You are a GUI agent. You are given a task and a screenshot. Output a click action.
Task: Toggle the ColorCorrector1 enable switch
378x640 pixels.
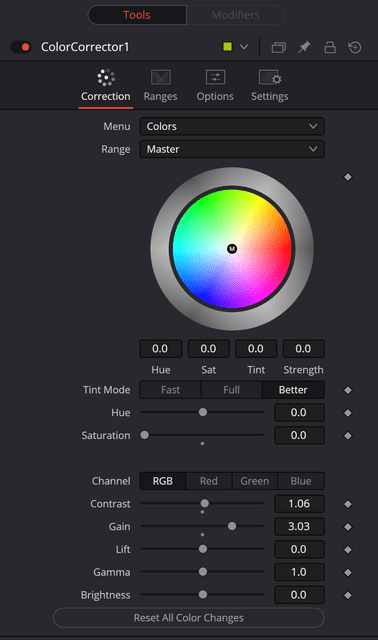pos(21,47)
